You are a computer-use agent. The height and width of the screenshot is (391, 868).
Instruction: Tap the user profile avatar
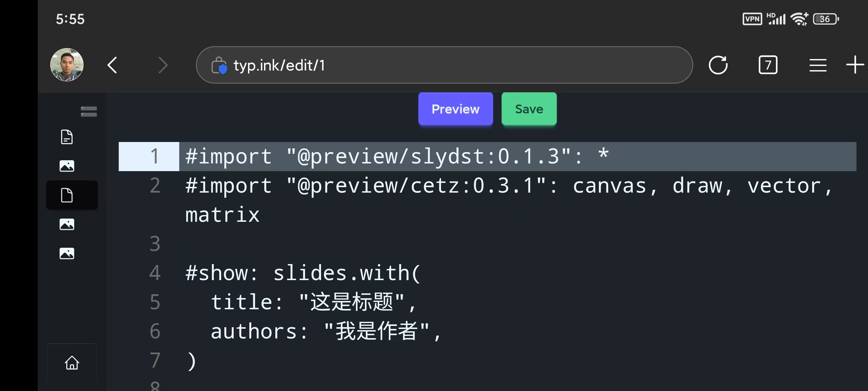point(67,65)
